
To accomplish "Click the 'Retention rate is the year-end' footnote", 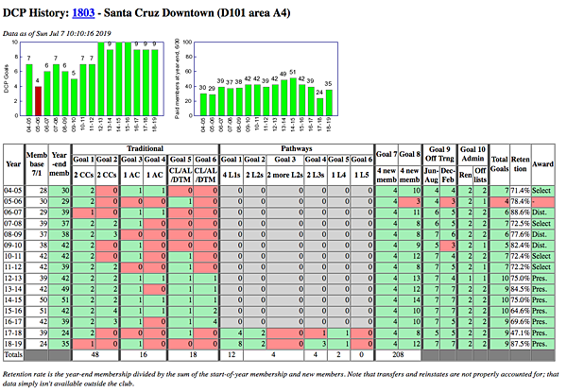I will 281,379.
